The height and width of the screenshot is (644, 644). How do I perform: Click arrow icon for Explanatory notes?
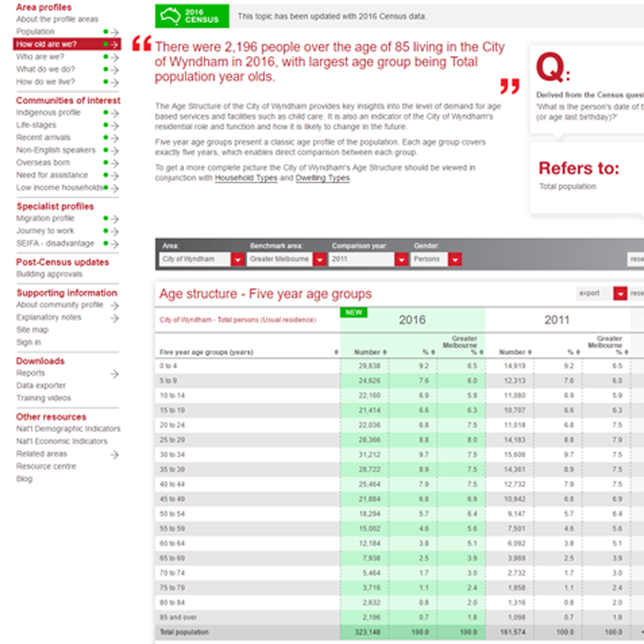pyautogui.click(x=115, y=318)
